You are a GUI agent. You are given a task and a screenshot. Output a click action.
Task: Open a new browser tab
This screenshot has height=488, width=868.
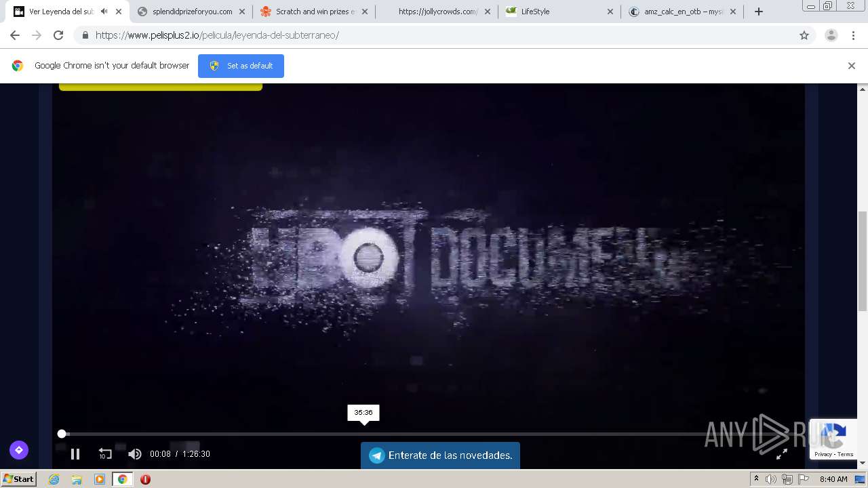pyautogui.click(x=759, y=12)
